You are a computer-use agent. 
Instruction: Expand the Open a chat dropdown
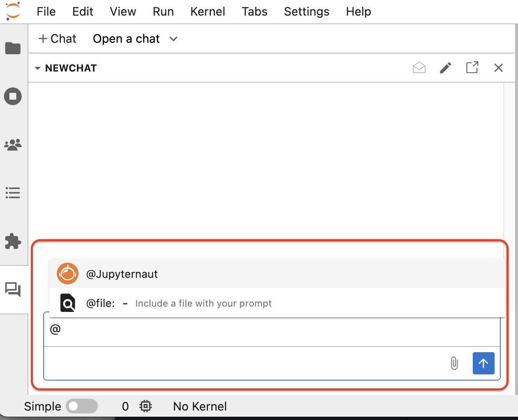pos(135,39)
